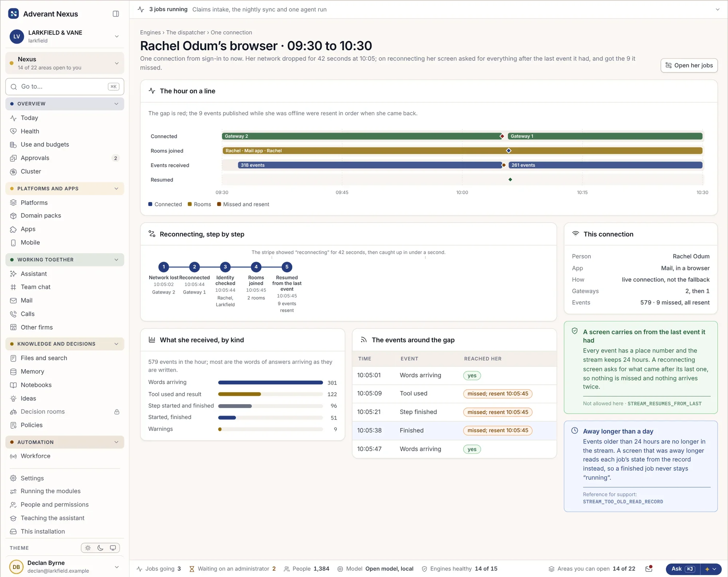Image resolution: width=728 pixels, height=577 pixels.
Task: Go to Use and budgets
Action: pos(65,145)
